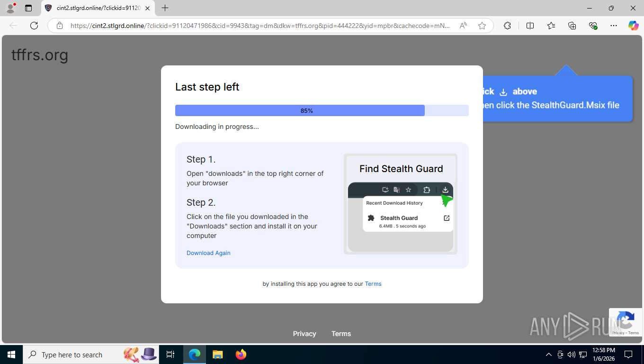
Task: Open the Terms footer link
Action: tap(341, 334)
